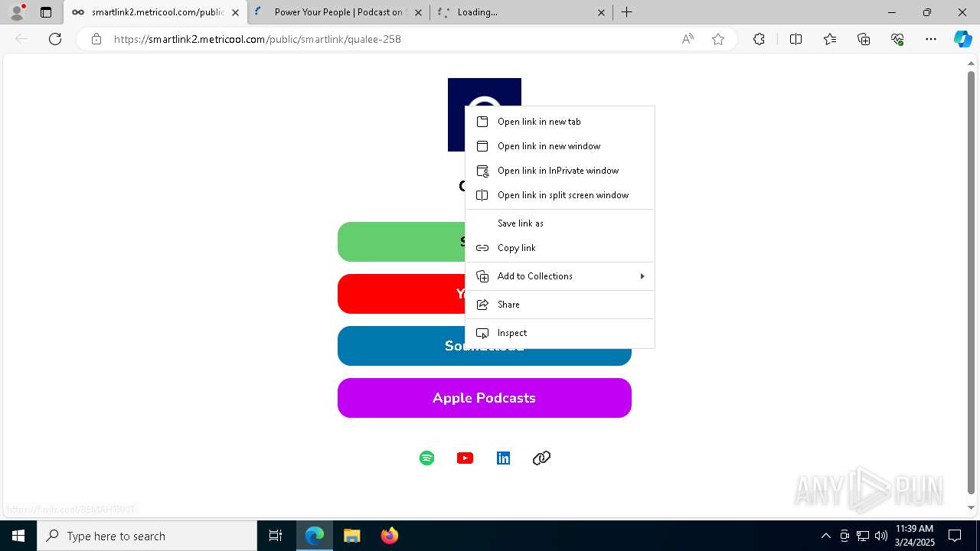Open the Extensions puzzle icon
Image resolution: width=980 pixels, height=551 pixels.
[759, 39]
